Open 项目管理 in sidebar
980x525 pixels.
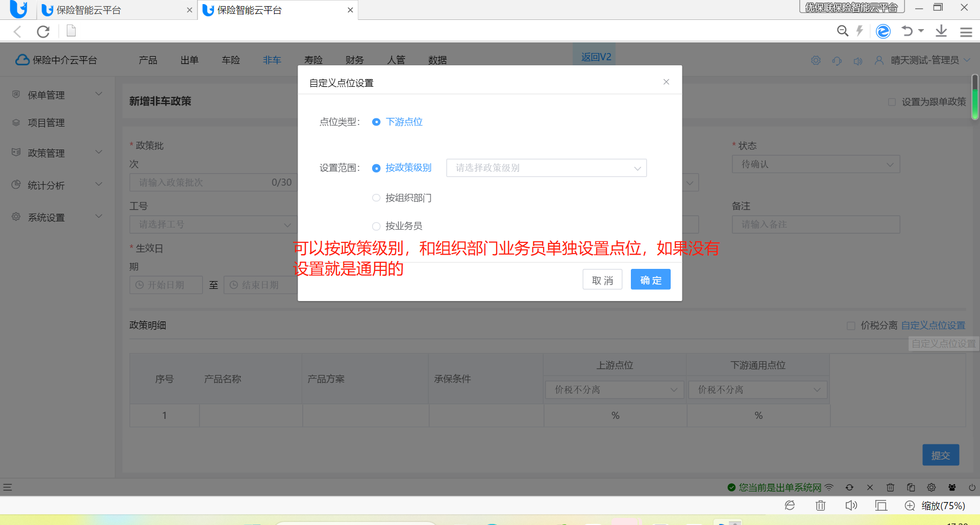click(x=46, y=122)
